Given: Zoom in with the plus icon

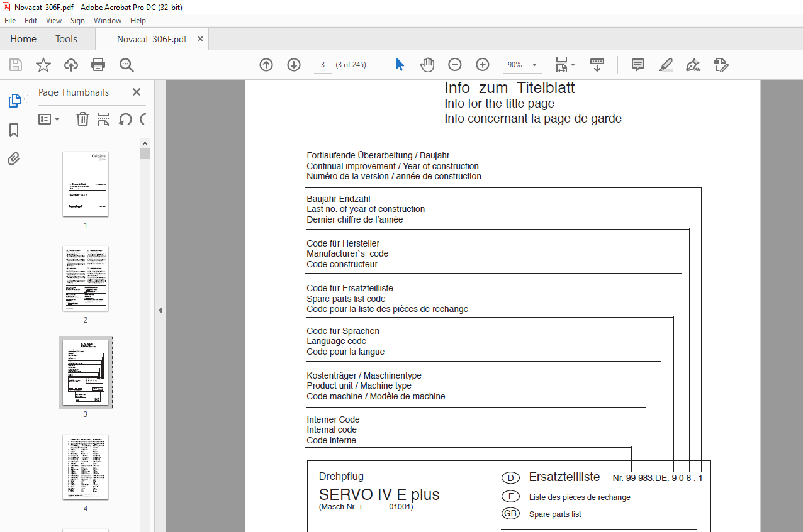Looking at the screenshot, I should pyautogui.click(x=483, y=65).
